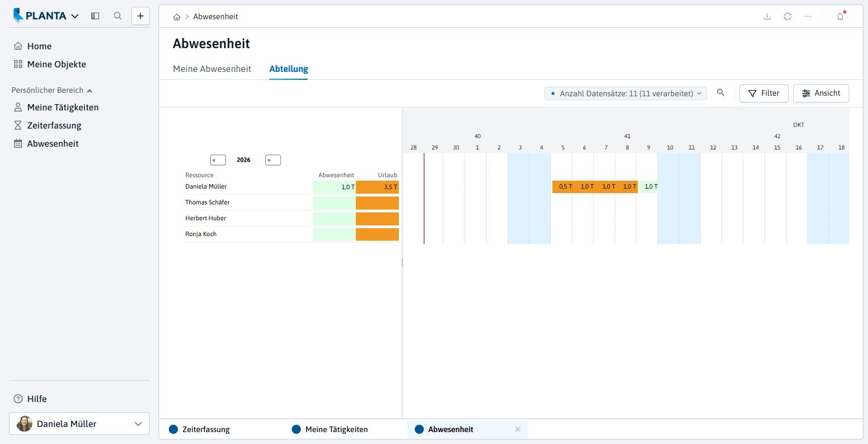The width and height of the screenshot is (868, 444).
Task: Click the refresh icon in header
Action: click(x=788, y=16)
